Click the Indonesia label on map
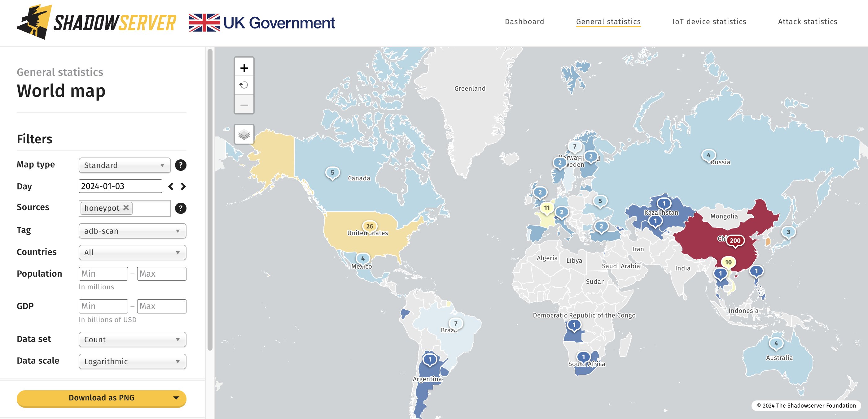 tap(743, 311)
